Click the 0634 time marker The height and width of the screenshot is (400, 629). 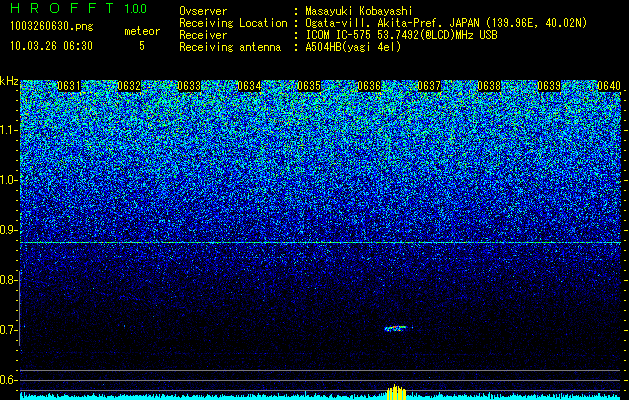(249, 86)
